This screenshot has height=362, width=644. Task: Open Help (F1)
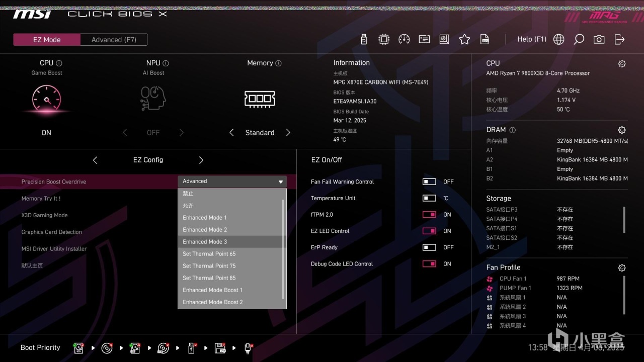tap(532, 39)
